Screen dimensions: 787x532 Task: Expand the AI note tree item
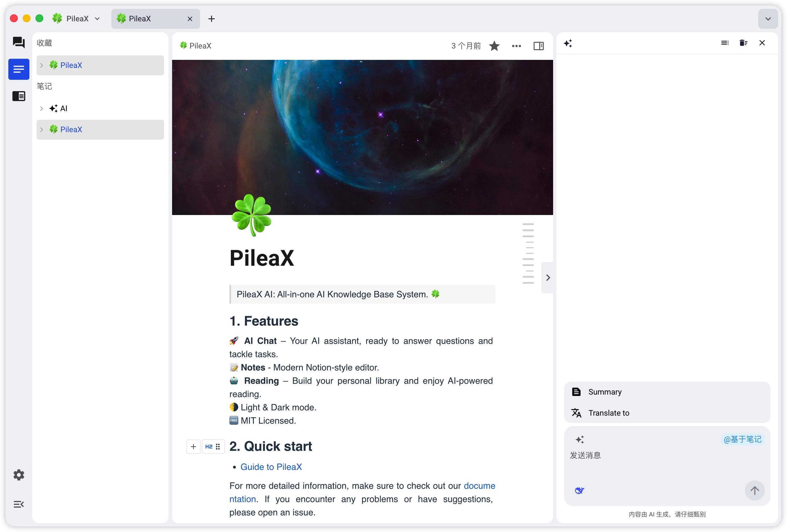click(x=41, y=108)
